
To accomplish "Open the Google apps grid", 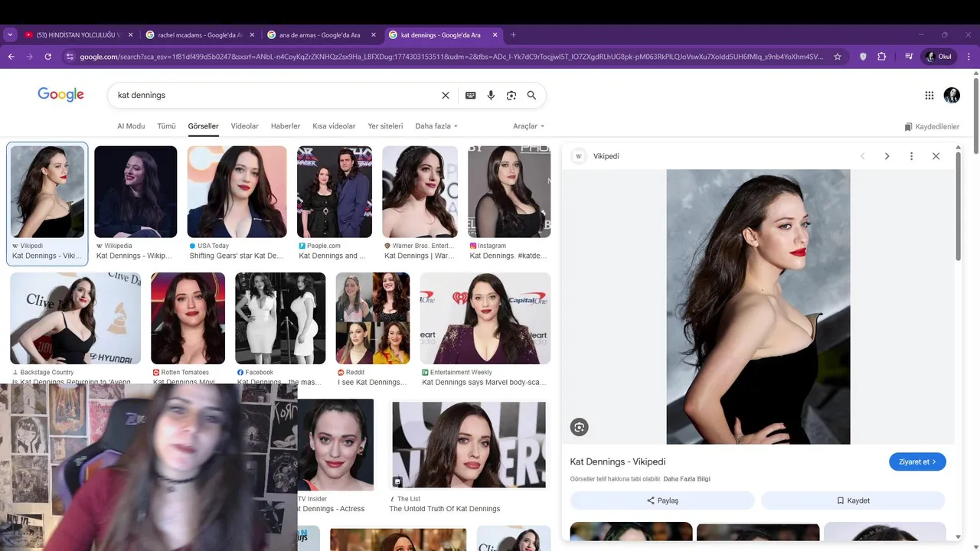I will point(929,96).
